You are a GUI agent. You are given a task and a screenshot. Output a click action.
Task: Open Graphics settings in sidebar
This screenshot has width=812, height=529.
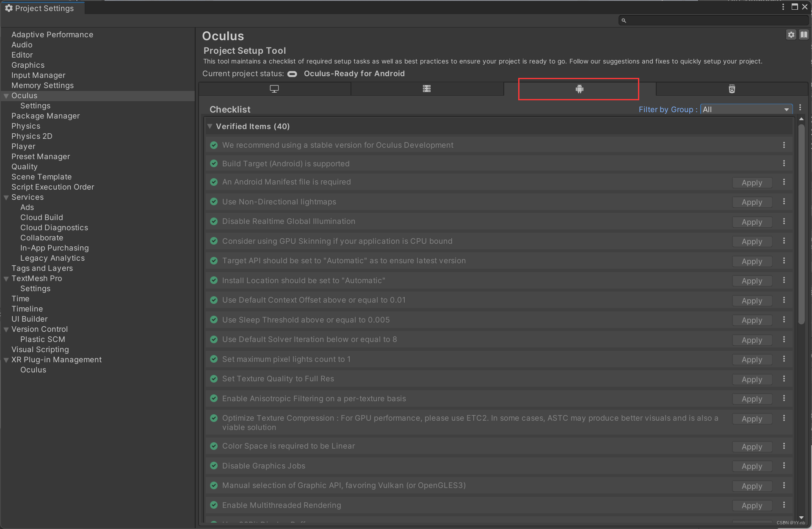tap(28, 65)
